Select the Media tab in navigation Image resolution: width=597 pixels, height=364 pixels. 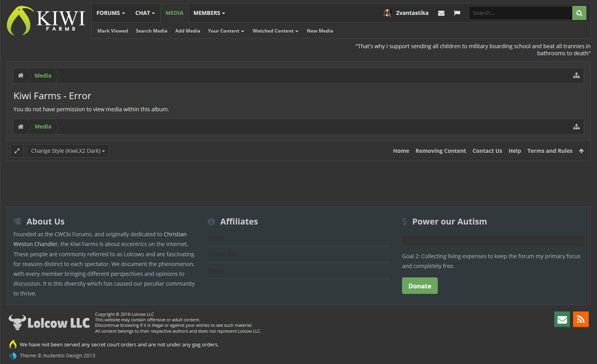point(175,13)
